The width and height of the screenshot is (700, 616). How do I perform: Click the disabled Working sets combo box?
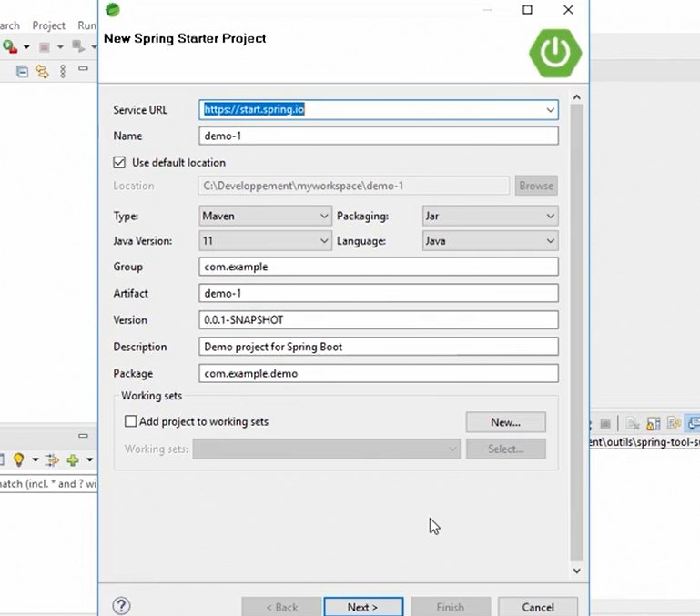[327, 449]
